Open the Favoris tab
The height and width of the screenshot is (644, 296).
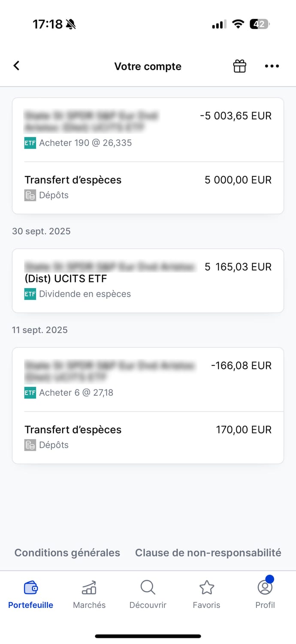[x=206, y=594]
